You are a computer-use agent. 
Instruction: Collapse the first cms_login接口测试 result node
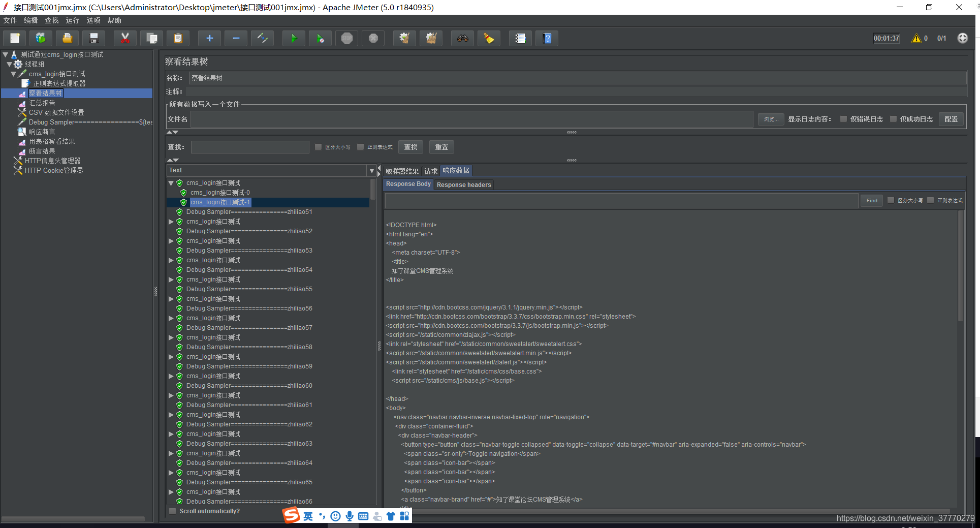pos(171,183)
